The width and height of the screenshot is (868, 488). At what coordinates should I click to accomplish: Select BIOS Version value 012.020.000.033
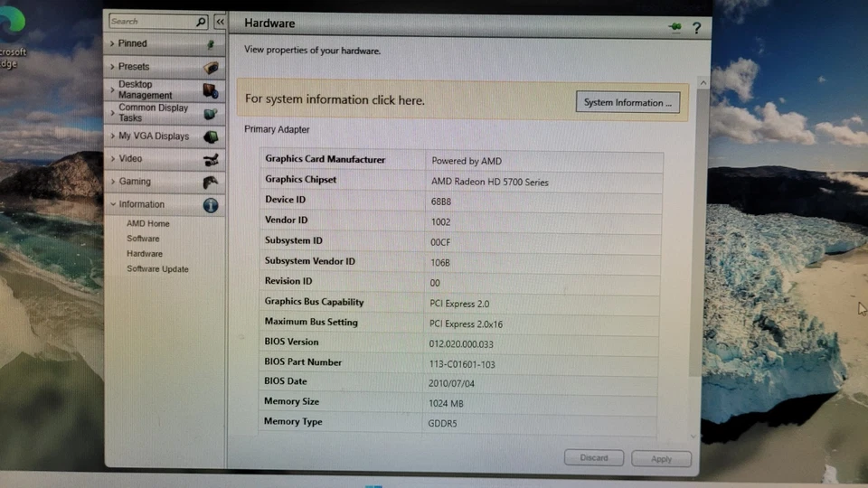pos(460,344)
